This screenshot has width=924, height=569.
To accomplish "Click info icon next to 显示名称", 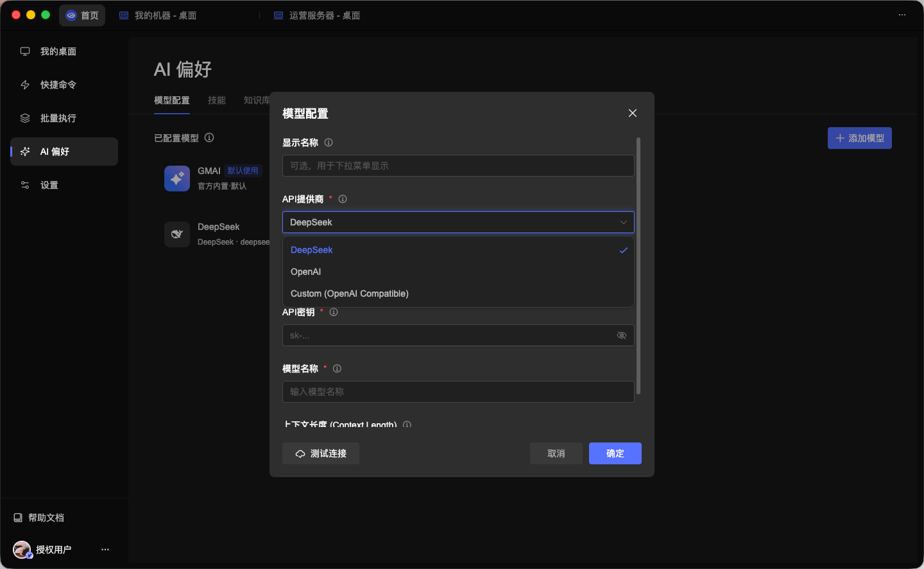I will [329, 143].
